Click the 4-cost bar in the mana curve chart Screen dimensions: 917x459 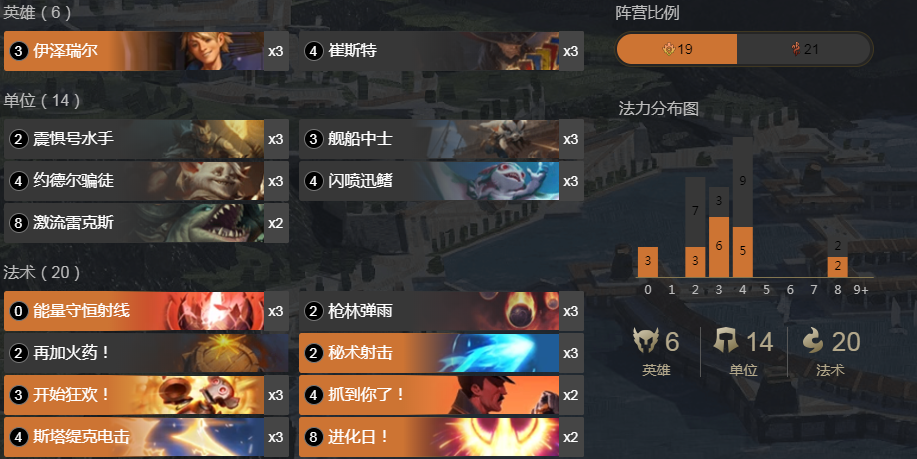pos(743,207)
